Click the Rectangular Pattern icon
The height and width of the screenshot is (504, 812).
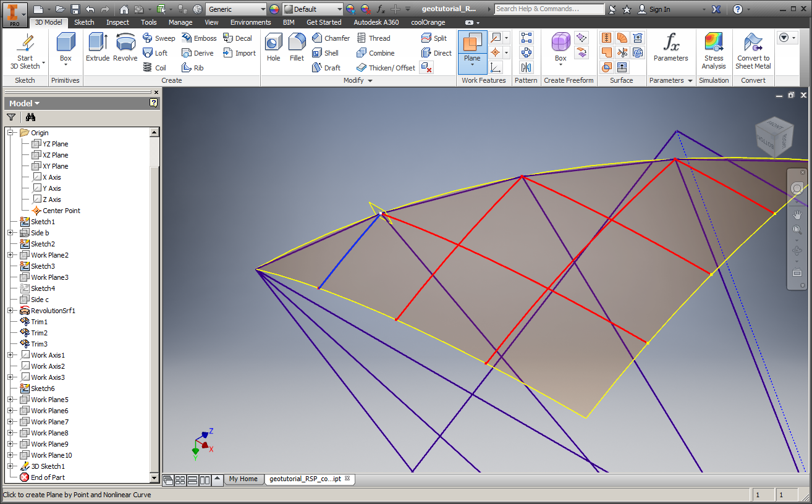click(x=527, y=38)
